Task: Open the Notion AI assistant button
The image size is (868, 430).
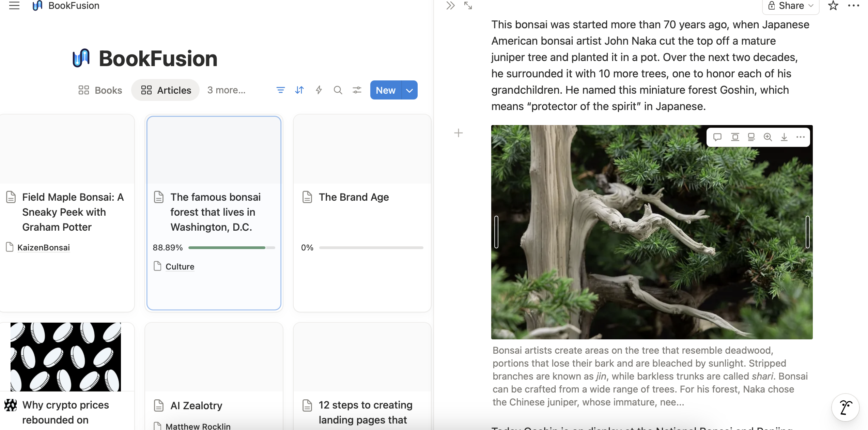Action: (846, 408)
